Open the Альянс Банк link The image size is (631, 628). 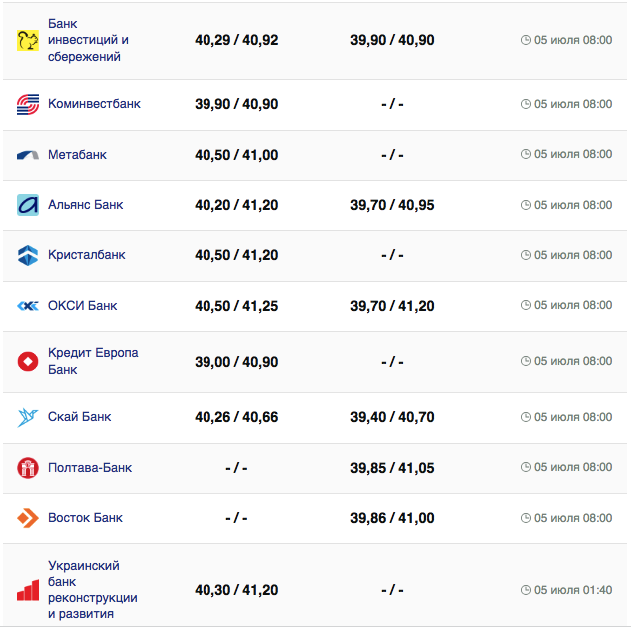click(86, 205)
